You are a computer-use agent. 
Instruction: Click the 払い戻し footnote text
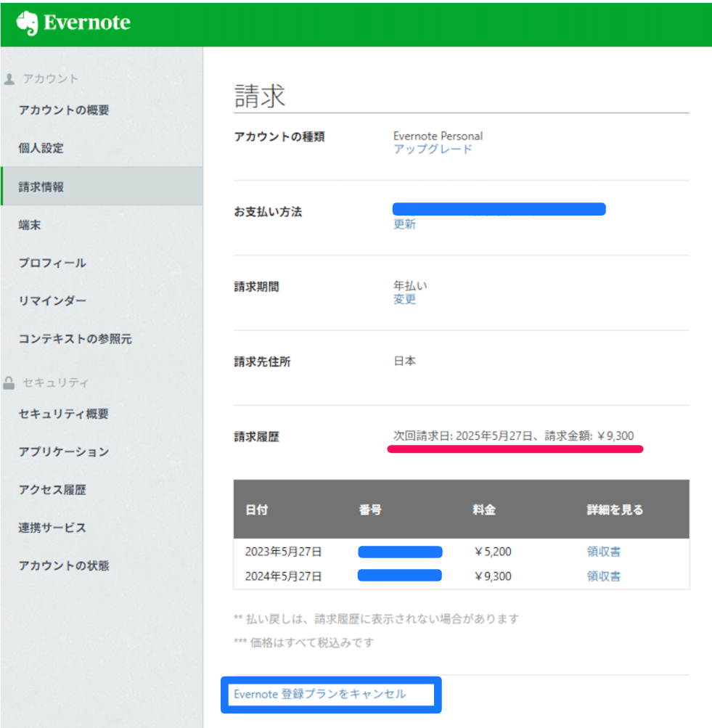(377, 619)
